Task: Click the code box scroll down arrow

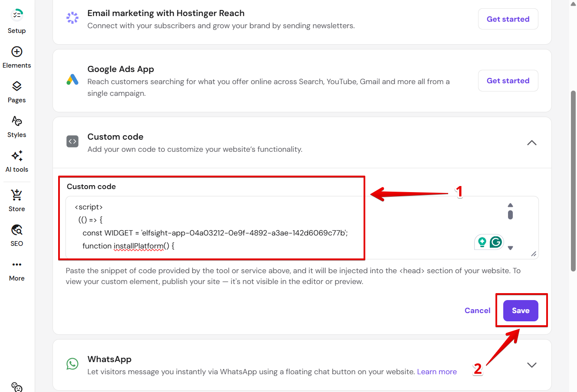Action: [x=510, y=248]
